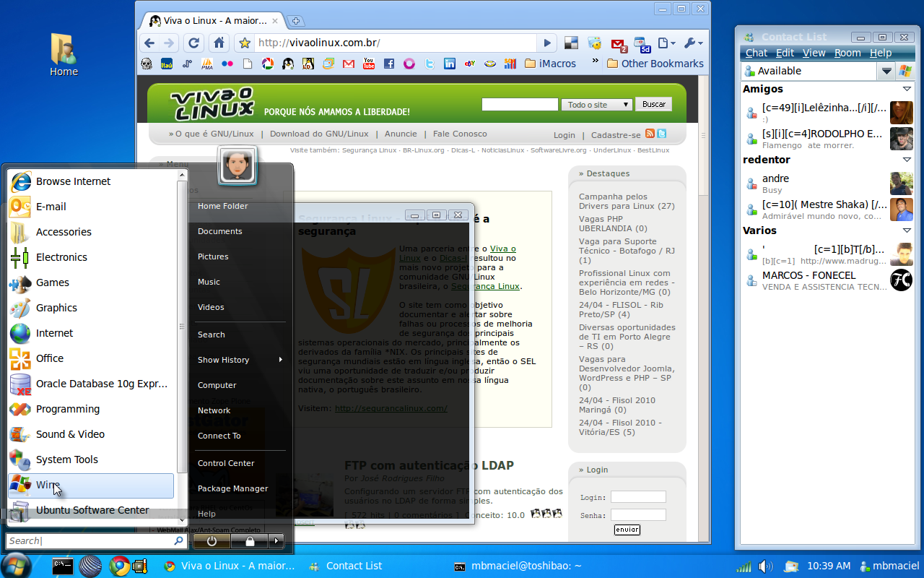
Task: Open the Chat menu in Contact List
Action: coord(757,53)
